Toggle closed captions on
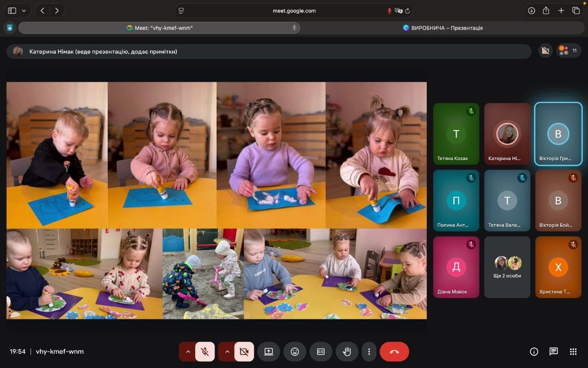The height and width of the screenshot is (368, 588). (x=321, y=351)
